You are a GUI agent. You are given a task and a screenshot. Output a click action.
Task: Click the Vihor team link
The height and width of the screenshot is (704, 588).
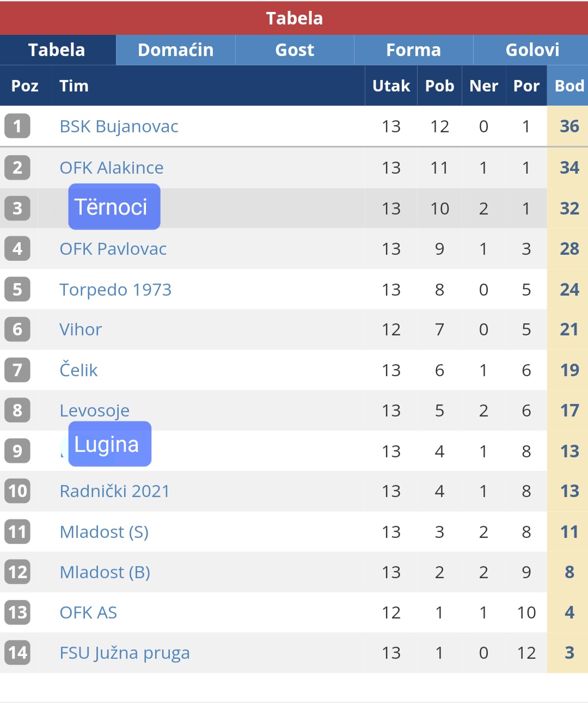click(81, 329)
